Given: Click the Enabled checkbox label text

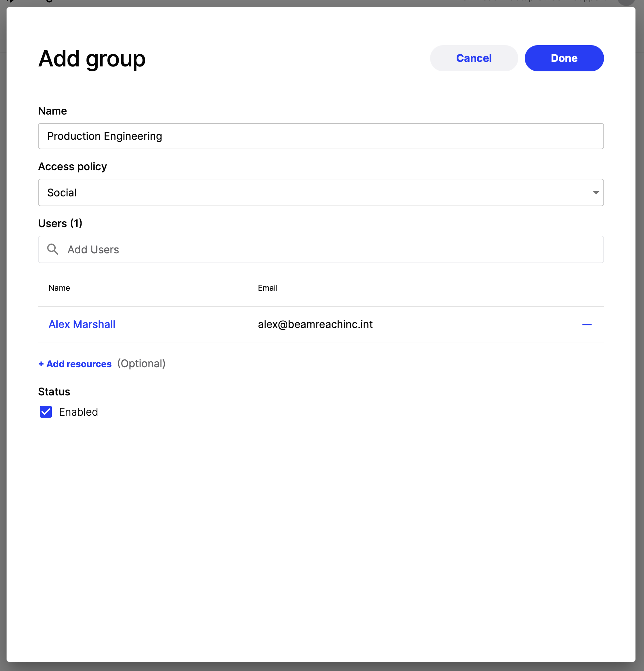Looking at the screenshot, I should coord(78,412).
